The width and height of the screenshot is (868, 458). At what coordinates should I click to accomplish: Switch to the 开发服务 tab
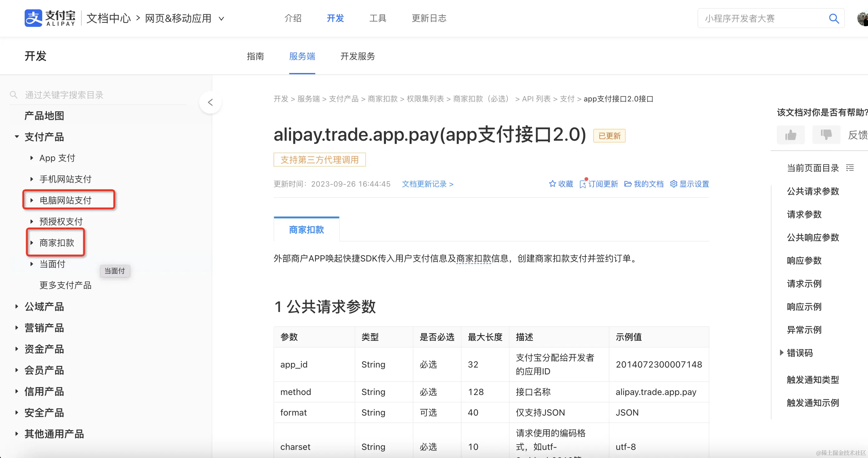(358, 56)
